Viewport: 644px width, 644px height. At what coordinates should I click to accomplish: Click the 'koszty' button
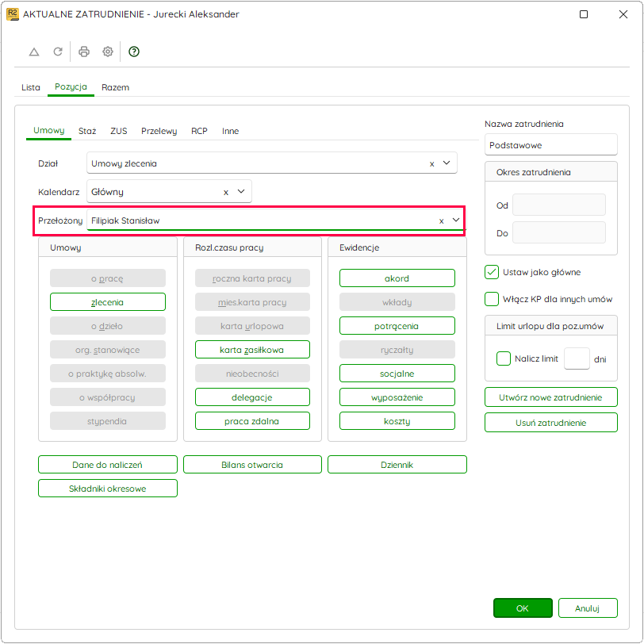click(397, 421)
